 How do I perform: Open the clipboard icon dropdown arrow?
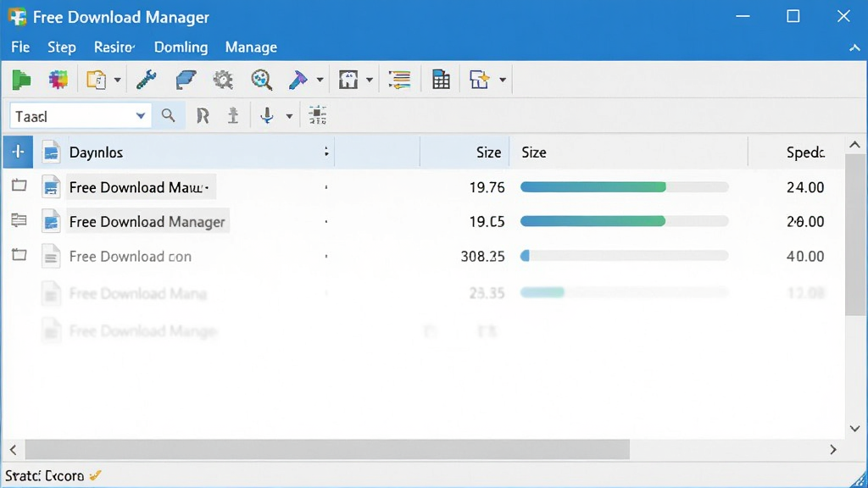(x=117, y=80)
